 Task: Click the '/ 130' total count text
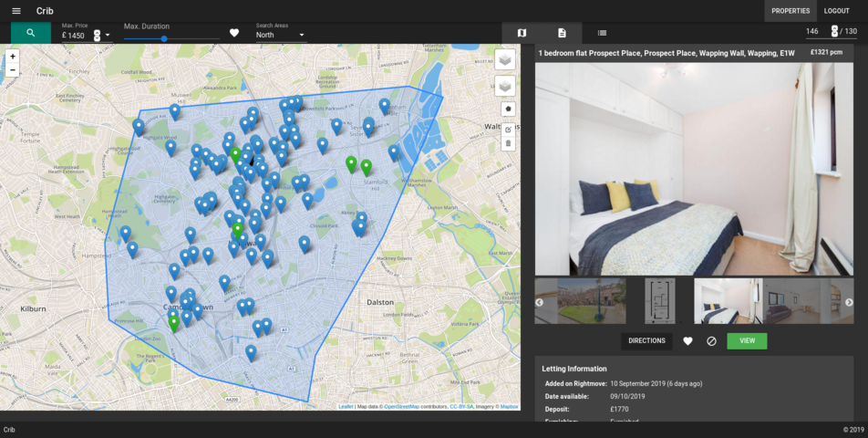848,32
